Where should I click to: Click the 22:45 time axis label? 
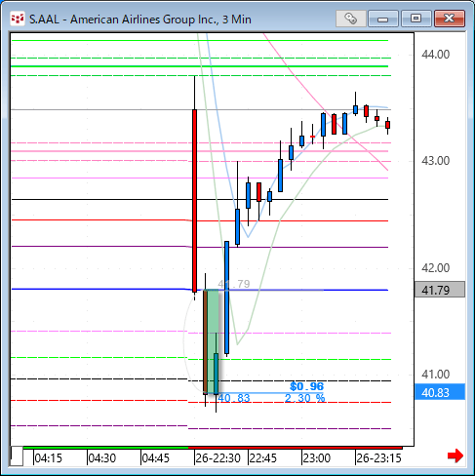[262, 458]
